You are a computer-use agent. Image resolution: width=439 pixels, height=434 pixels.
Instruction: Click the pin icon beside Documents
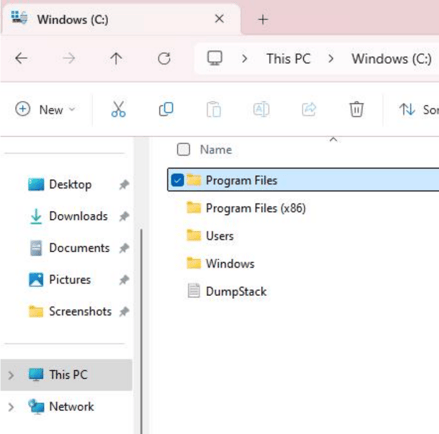[x=124, y=248]
